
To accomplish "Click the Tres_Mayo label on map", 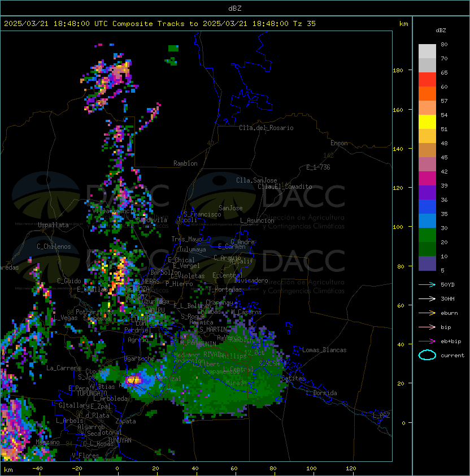I will [186, 239].
